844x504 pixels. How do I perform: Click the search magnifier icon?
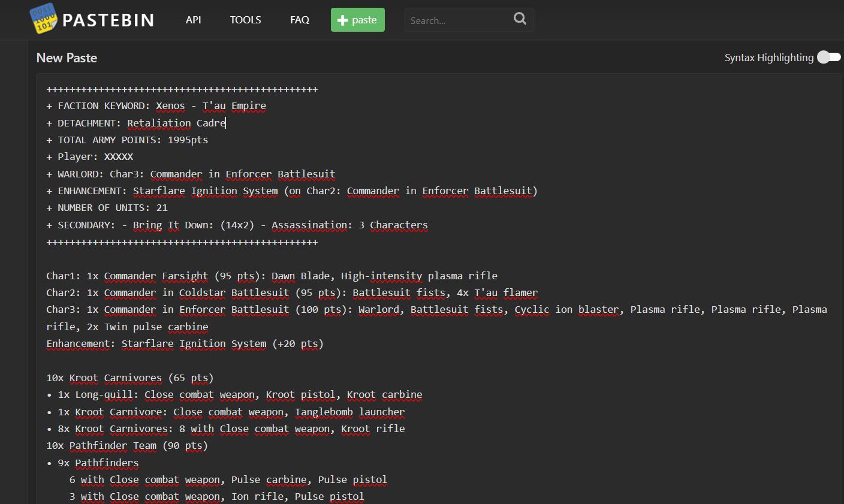pos(520,19)
